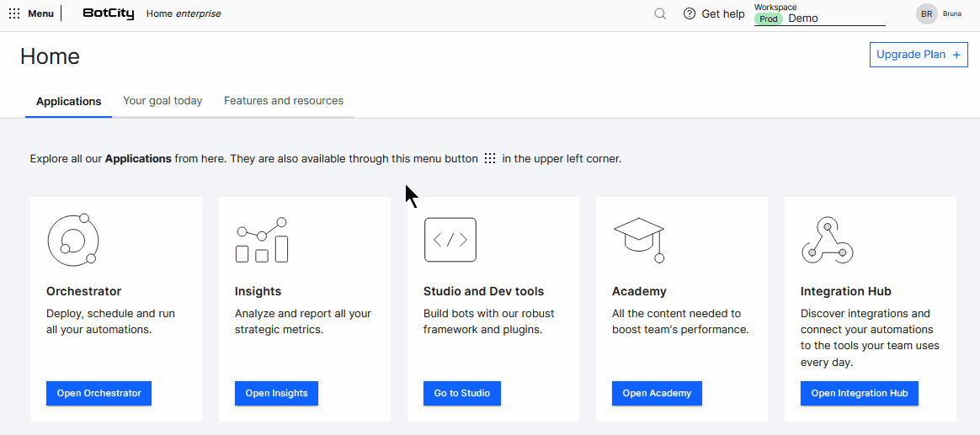Click the Insights card title

pyautogui.click(x=258, y=291)
